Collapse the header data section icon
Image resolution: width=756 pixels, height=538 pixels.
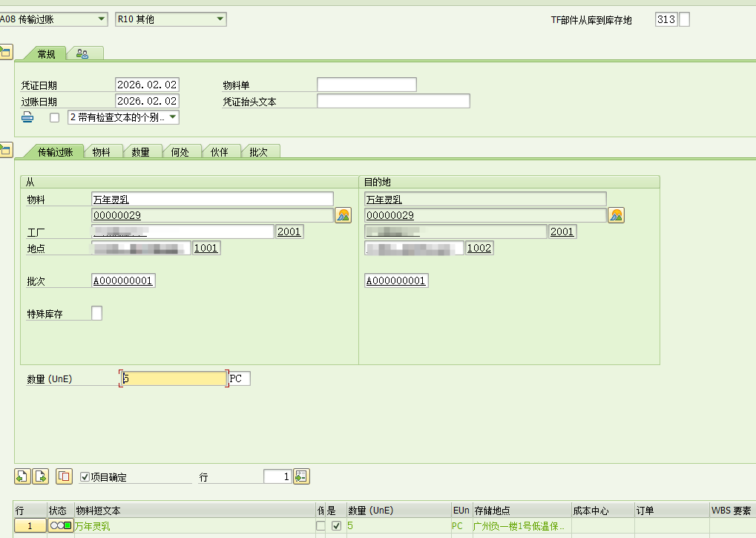pos(5,51)
